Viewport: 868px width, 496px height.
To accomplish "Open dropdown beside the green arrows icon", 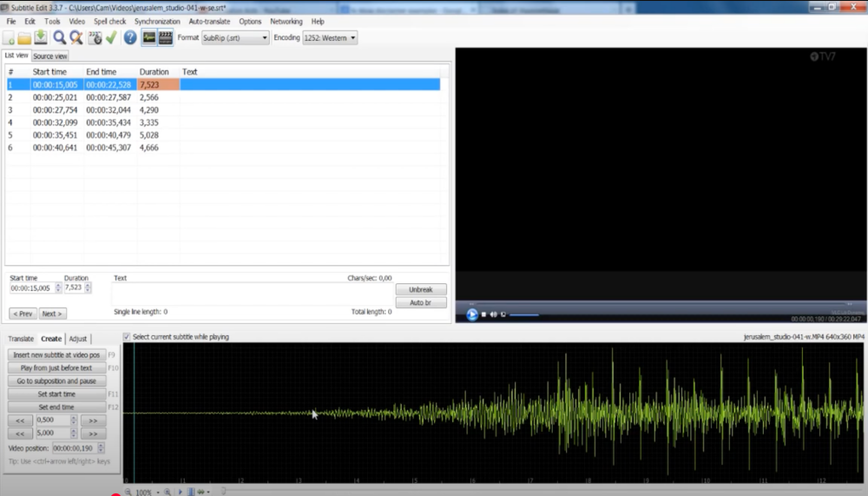I will tap(208, 493).
